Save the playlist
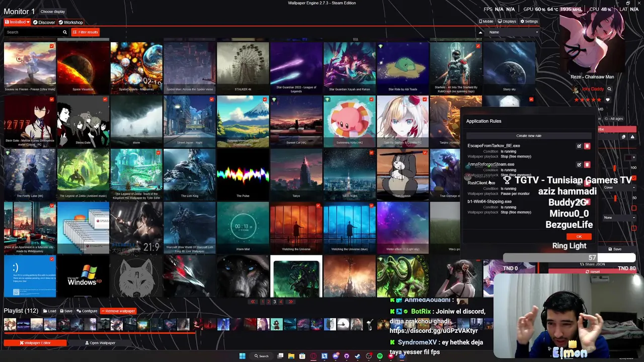 coord(66,311)
